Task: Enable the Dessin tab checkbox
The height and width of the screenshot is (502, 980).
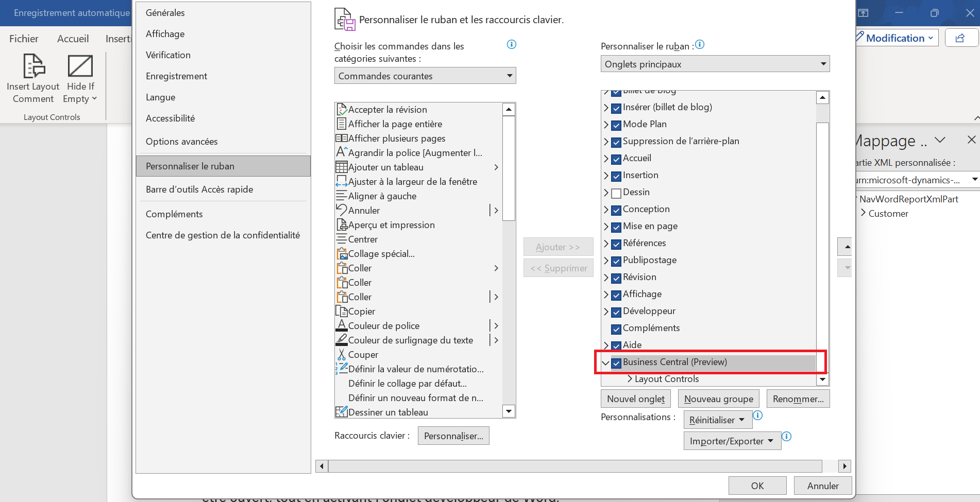Action: (x=616, y=193)
